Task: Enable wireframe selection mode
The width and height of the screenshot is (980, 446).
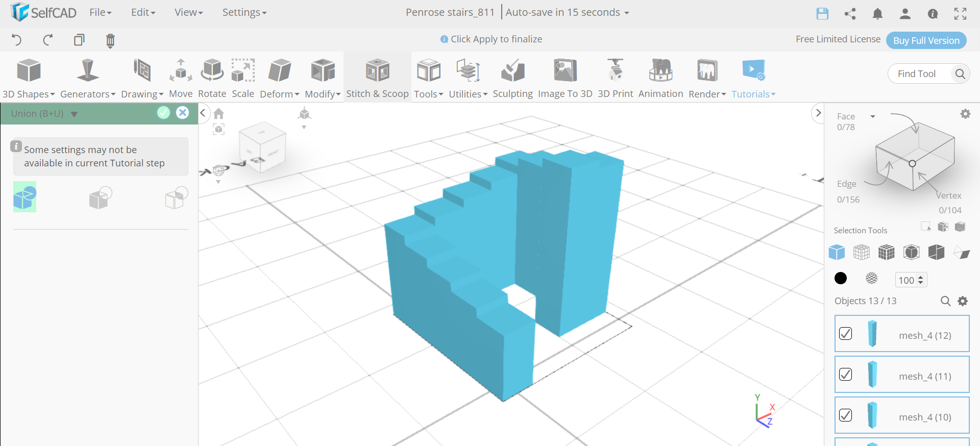Action: click(x=862, y=252)
